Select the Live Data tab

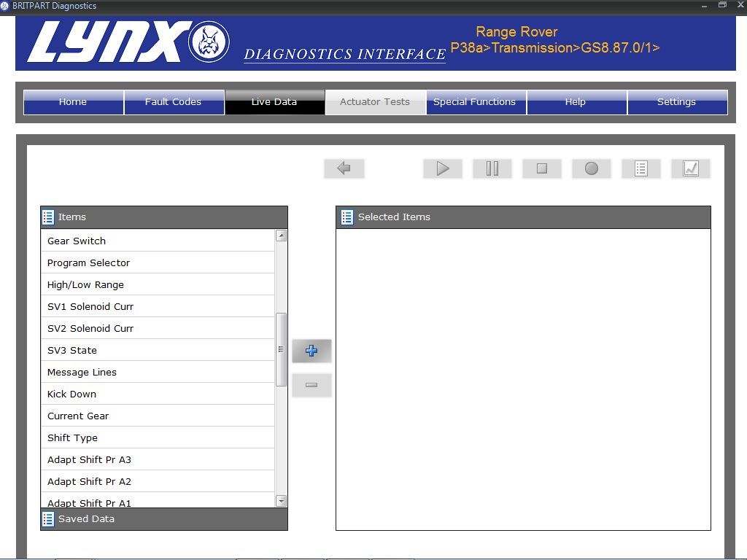tap(275, 102)
